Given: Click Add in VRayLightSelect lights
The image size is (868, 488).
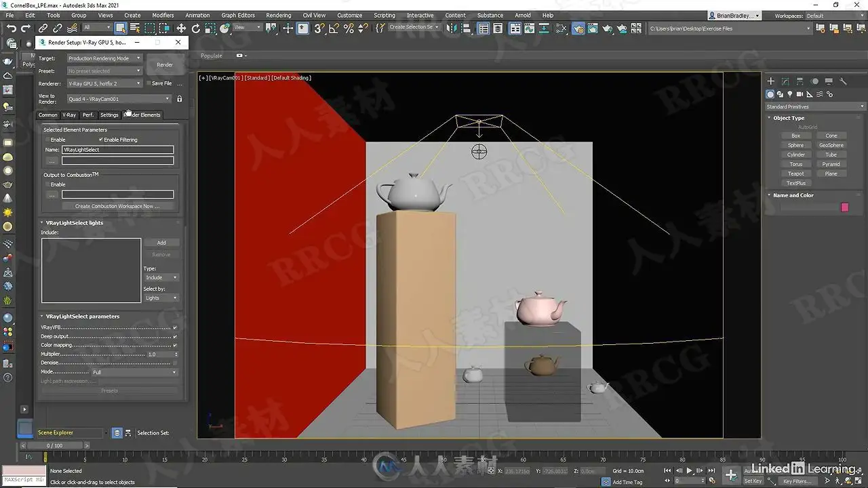Looking at the screenshot, I should click(x=161, y=242).
